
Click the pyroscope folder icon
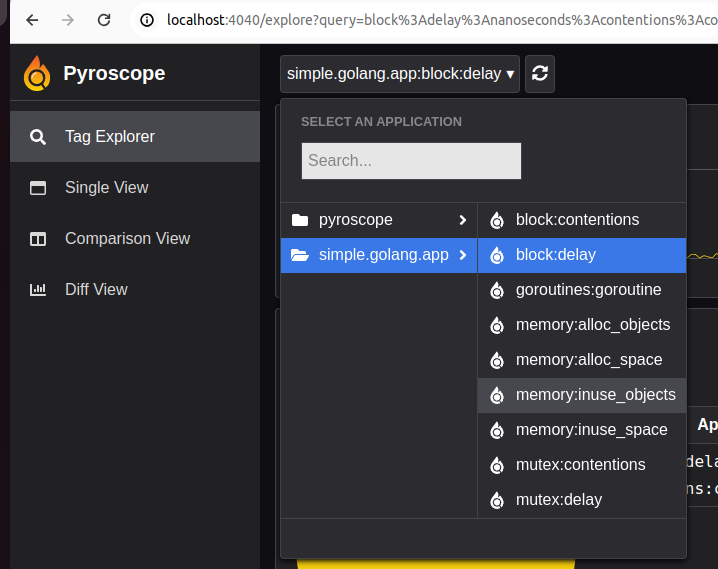tap(299, 220)
